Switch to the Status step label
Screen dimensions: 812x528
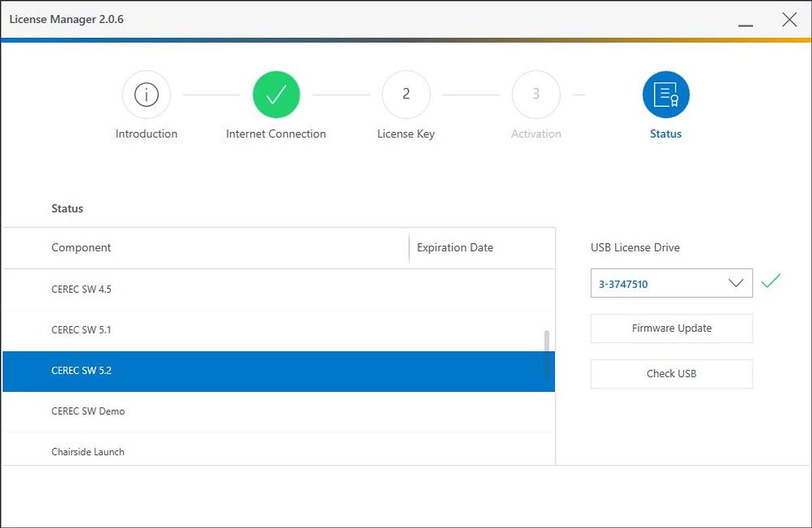pyautogui.click(x=666, y=134)
